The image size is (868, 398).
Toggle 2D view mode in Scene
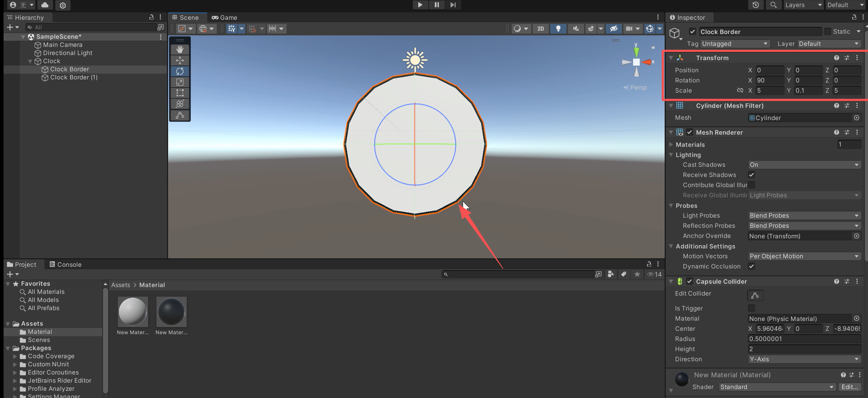541,29
